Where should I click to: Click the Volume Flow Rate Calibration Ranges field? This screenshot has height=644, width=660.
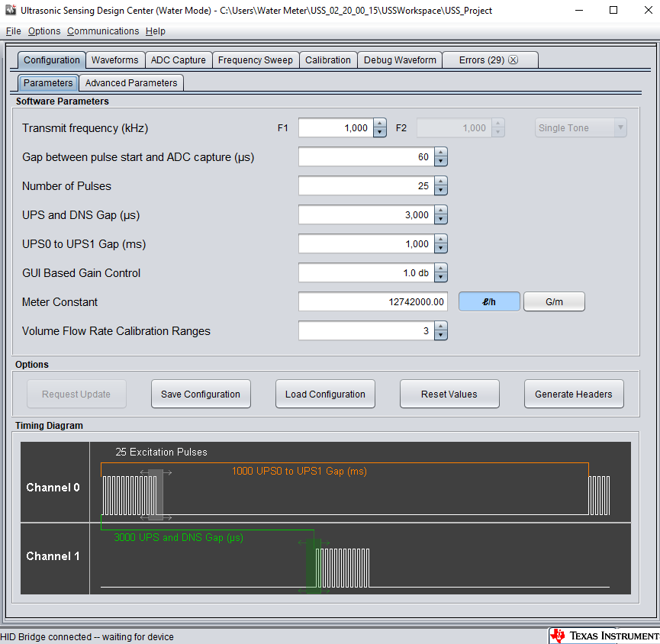(x=366, y=331)
